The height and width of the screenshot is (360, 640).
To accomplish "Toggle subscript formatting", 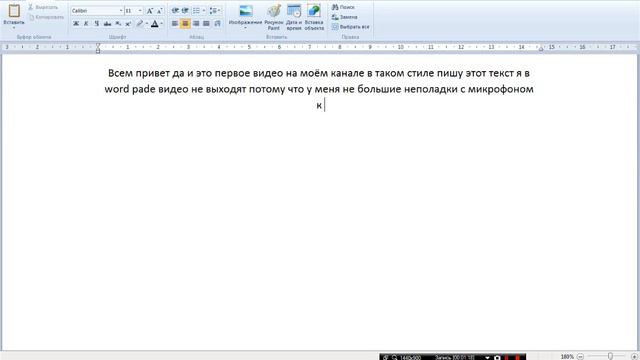I will coord(118,24).
